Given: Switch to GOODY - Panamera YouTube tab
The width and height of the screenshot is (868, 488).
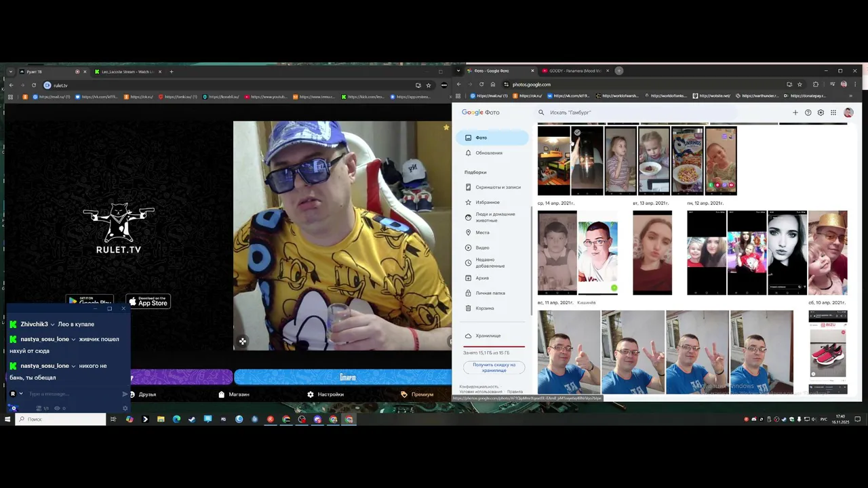Looking at the screenshot, I should coord(574,70).
